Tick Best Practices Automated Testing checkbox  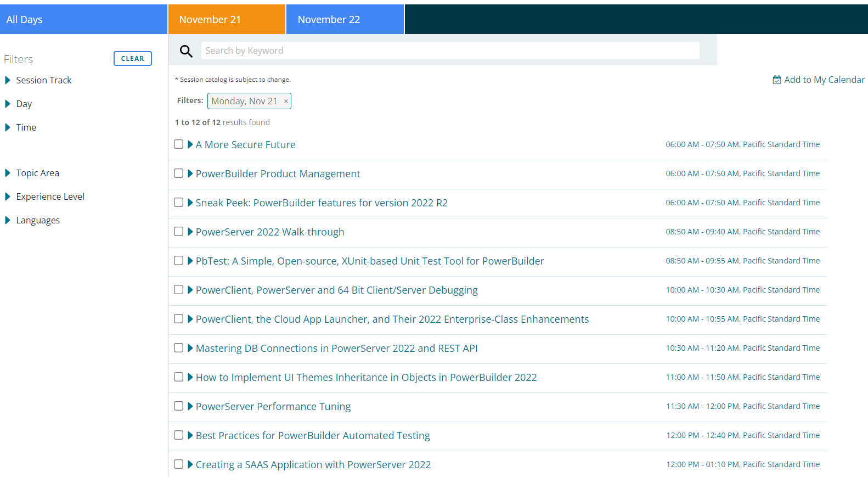tap(178, 435)
